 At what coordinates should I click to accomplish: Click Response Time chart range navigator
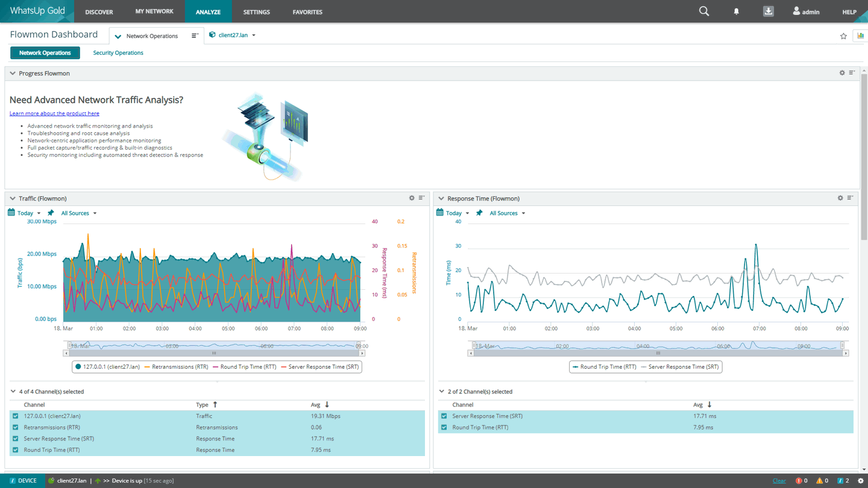pyautogui.click(x=658, y=346)
